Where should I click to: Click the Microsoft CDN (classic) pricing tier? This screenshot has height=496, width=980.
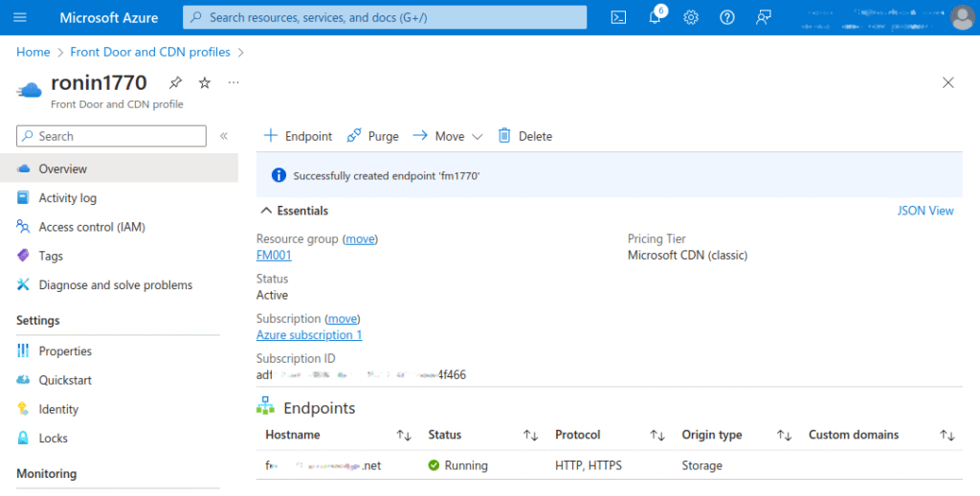tap(687, 256)
